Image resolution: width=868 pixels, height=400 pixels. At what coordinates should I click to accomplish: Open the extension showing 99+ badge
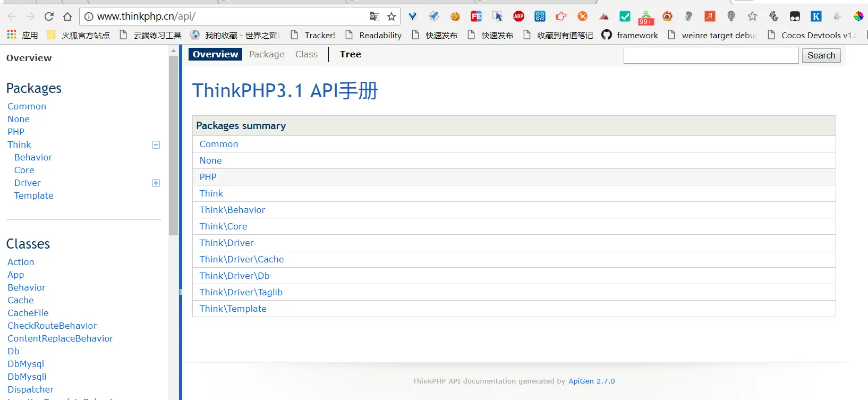click(646, 18)
